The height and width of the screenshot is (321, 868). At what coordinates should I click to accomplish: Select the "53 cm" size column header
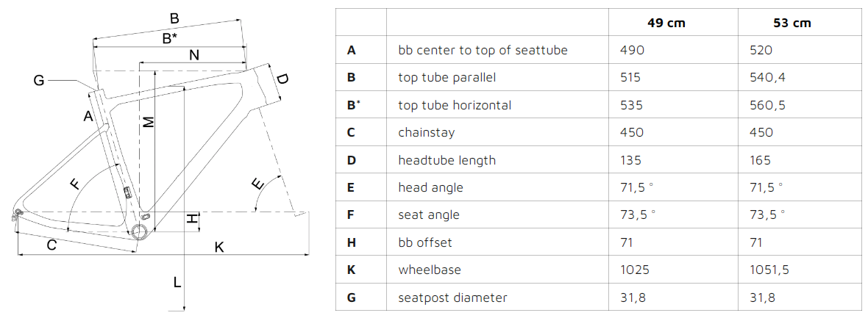pos(792,23)
